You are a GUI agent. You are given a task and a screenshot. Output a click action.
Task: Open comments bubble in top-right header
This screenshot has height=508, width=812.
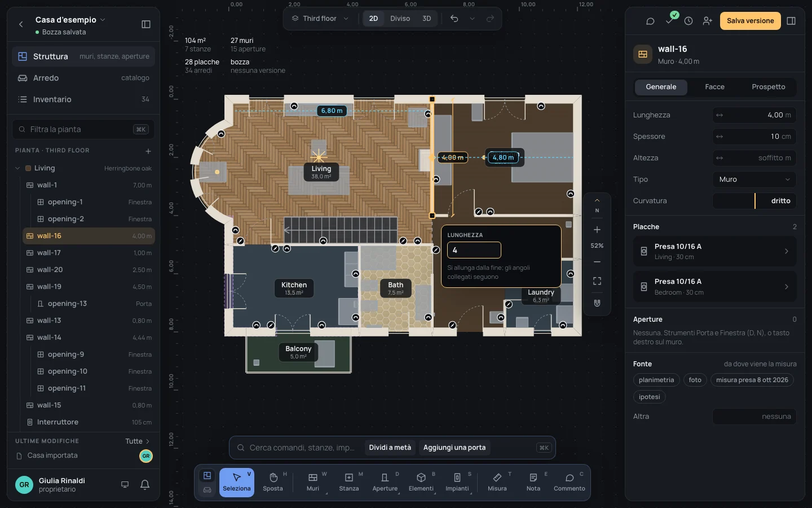650,21
